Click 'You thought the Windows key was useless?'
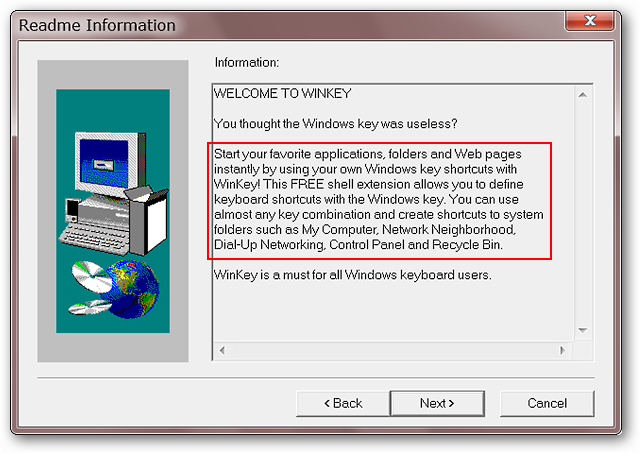Screen dimensions: 640x453 click(x=336, y=123)
